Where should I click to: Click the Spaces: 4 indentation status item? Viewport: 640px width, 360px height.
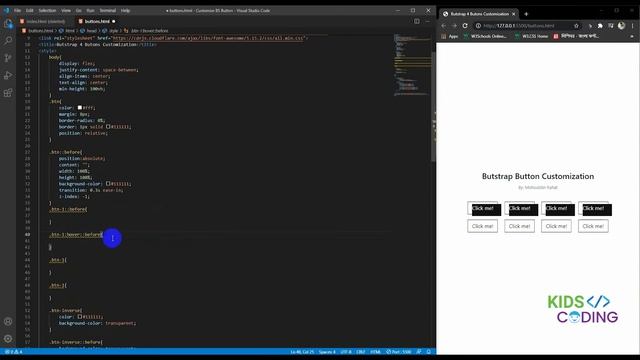coord(327,352)
